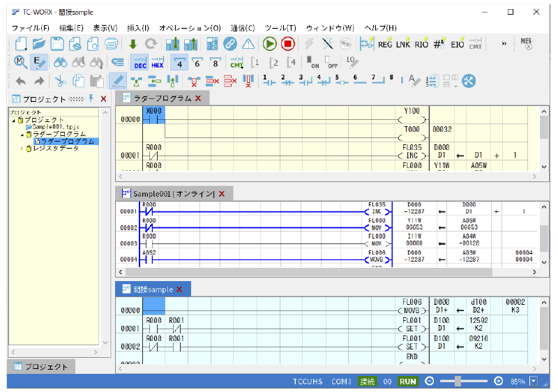Toggle the edit mode E pencil icon

click(38, 62)
